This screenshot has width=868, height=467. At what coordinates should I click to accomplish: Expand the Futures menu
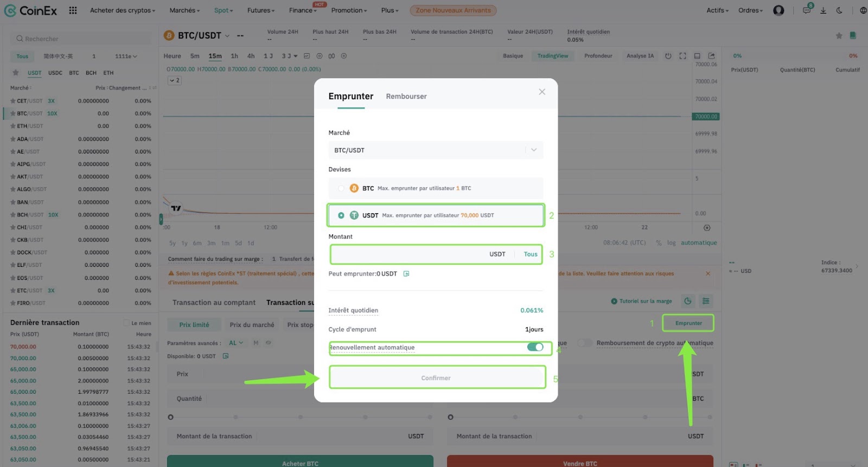point(261,10)
